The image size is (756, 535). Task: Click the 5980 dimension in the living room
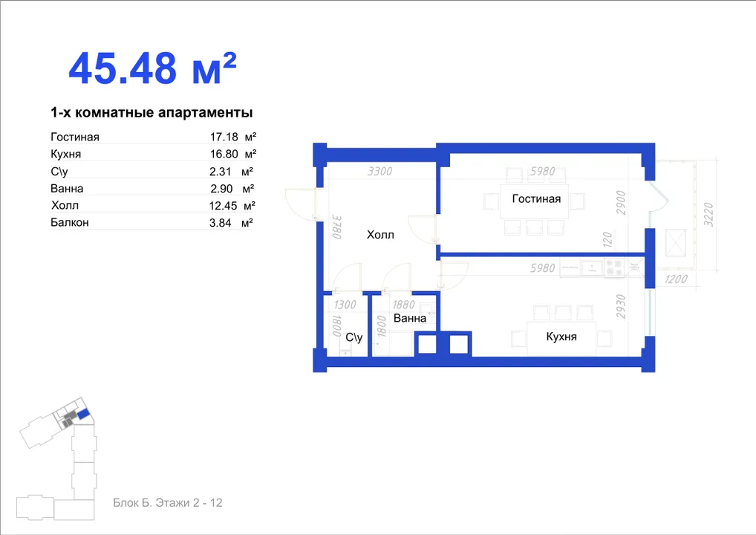(542, 171)
